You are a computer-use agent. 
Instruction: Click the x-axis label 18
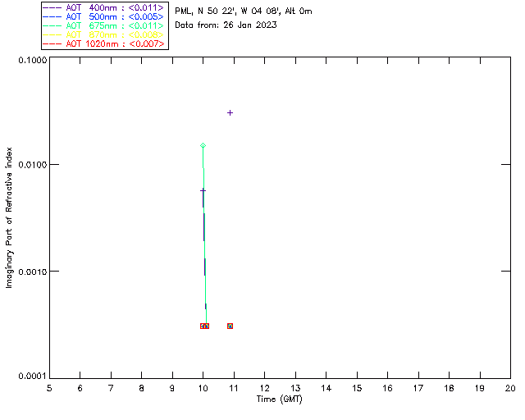pos(450,388)
